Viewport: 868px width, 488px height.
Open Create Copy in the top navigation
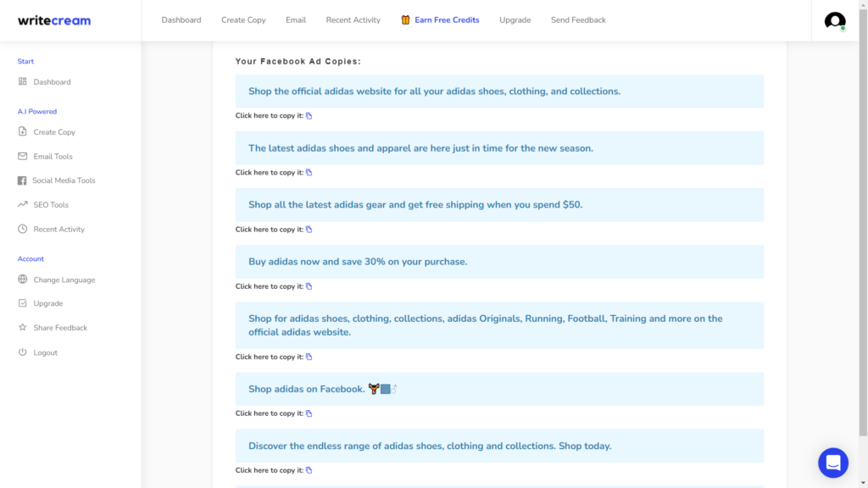tap(243, 20)
